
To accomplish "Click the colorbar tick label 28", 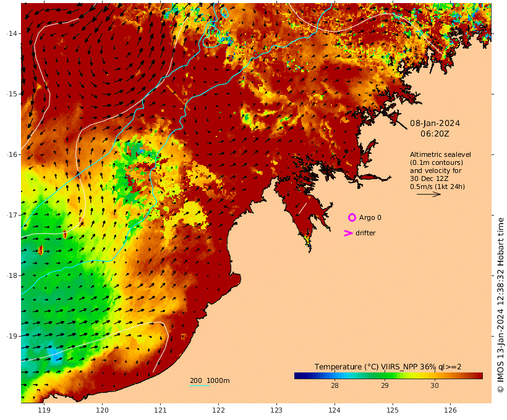I will point(334,385).
